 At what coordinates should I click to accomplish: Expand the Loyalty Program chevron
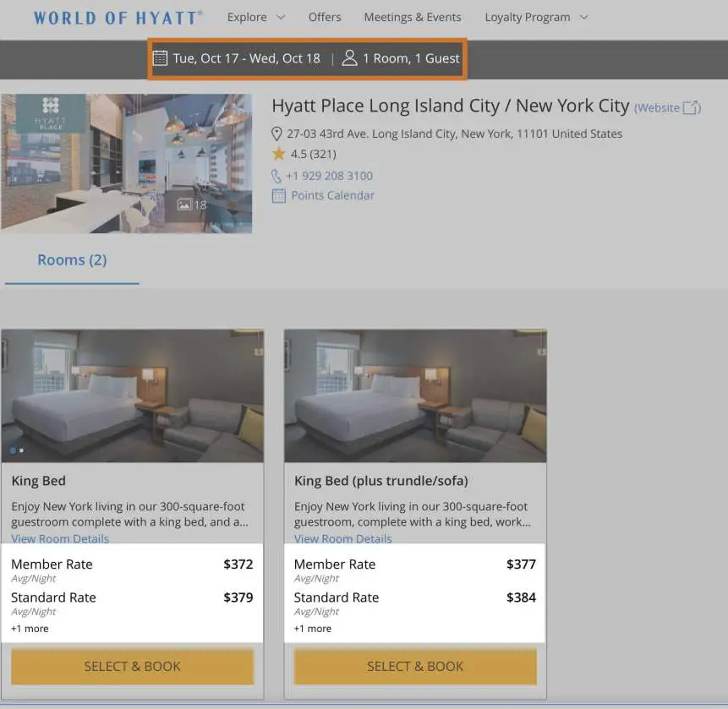click(x=584, y=18)
